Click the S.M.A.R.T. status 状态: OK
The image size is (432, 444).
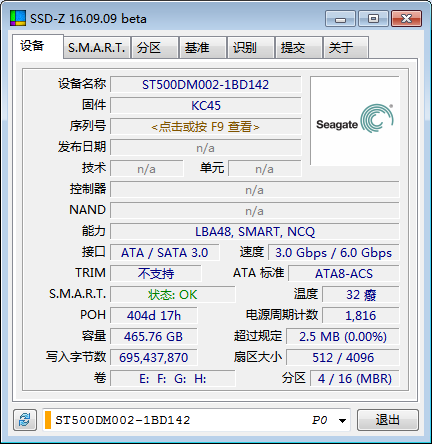pyautogui.click(x=173, y=295)
